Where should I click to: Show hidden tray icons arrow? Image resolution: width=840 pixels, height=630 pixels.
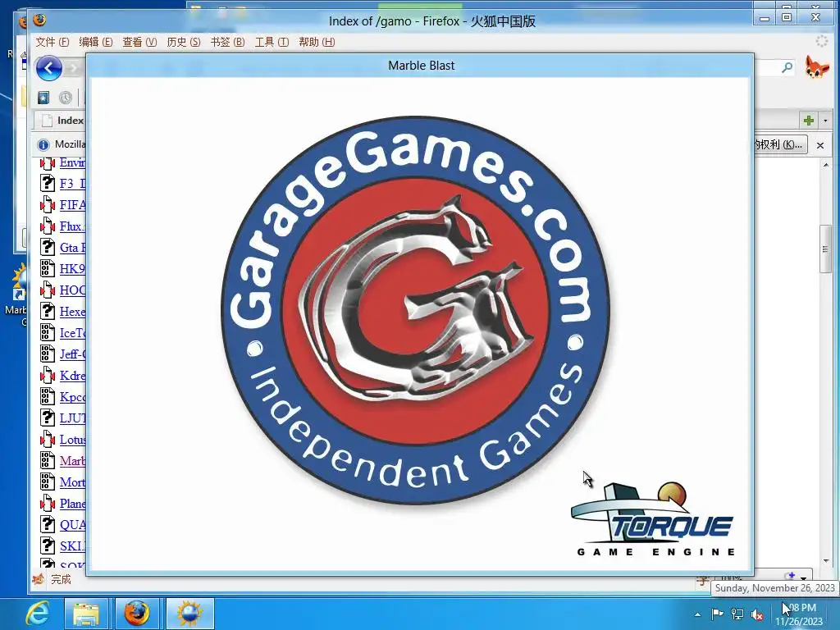[697, 614]
